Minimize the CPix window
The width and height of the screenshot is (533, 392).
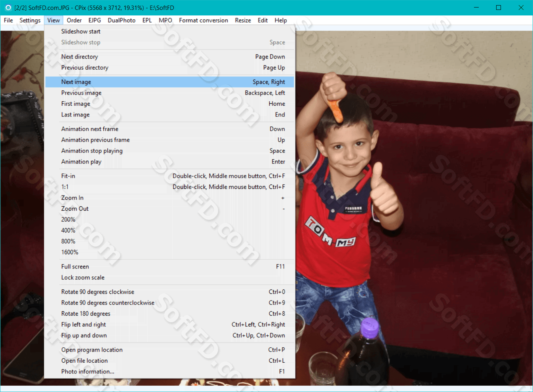[x=476, y=8]
